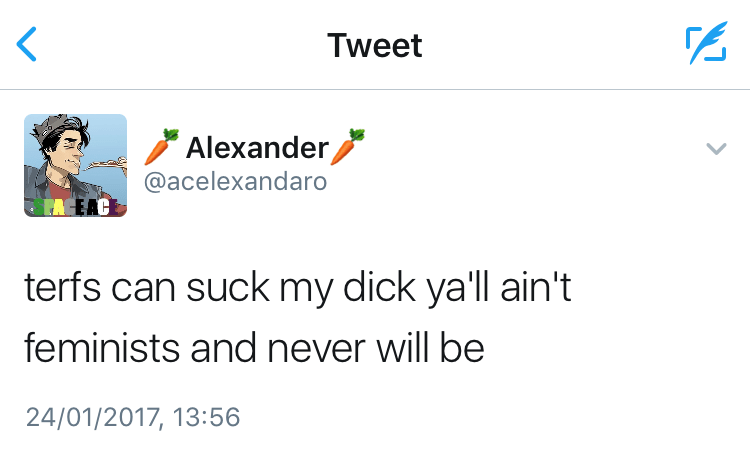Click the date 24/01/2017 in the timestamp
Screen dimensions: 750x452
pos(92,417)
